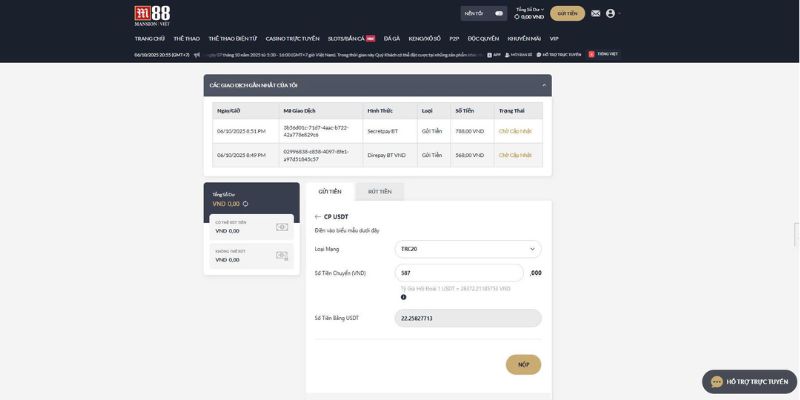Open the user account profile icon
800x400 pixels.
pos(610,14)
